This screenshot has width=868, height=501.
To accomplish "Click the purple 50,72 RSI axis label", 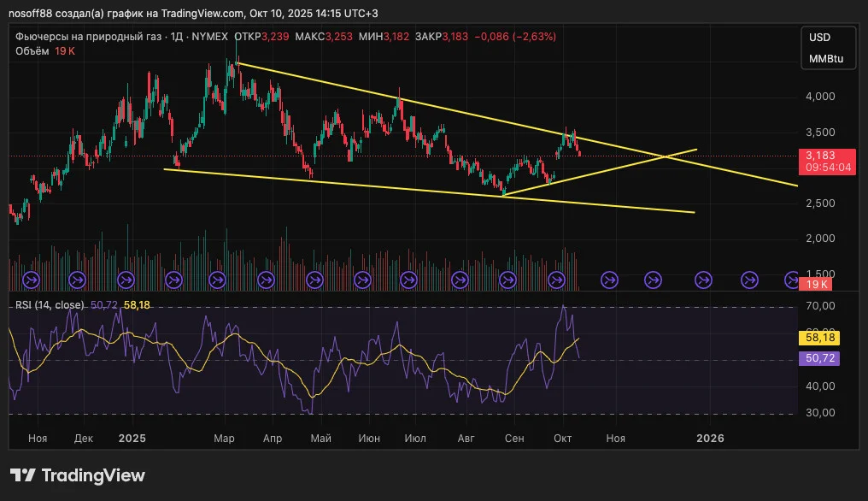I will [820, 358].
